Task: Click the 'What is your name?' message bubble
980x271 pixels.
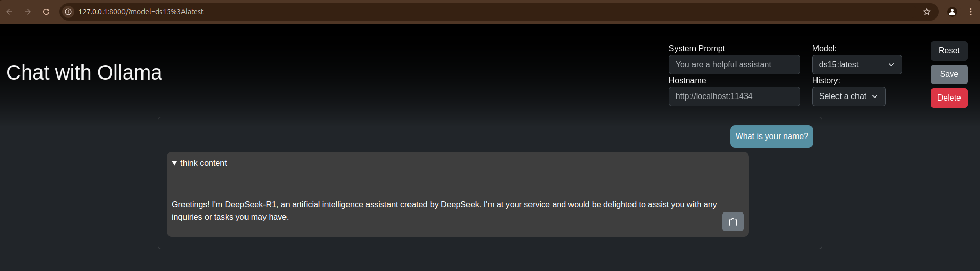Action: (x=771, y=137)
